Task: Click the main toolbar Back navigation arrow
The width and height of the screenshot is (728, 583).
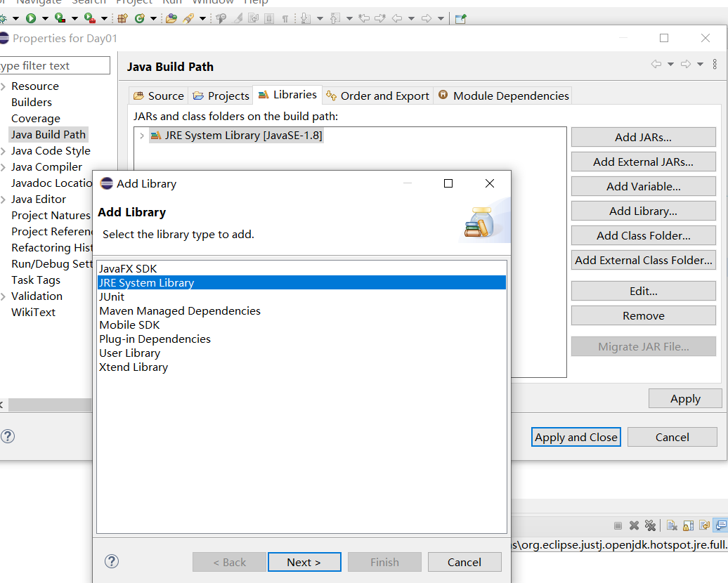Action: tap(397, 18)
